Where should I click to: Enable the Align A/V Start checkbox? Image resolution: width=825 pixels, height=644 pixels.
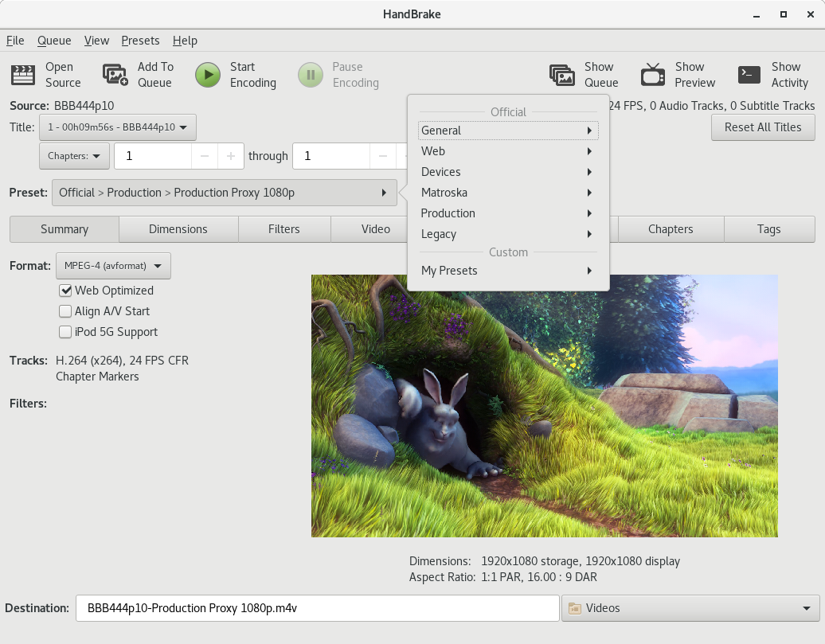point(65,311)
